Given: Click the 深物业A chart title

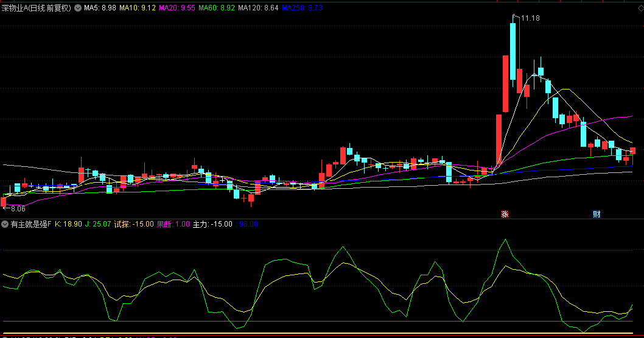Looking at the screenshot, I should (37, 9).
